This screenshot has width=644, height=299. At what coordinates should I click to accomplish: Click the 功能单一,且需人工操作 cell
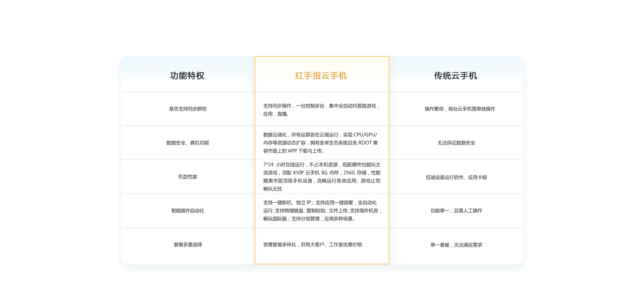(456, 211)
